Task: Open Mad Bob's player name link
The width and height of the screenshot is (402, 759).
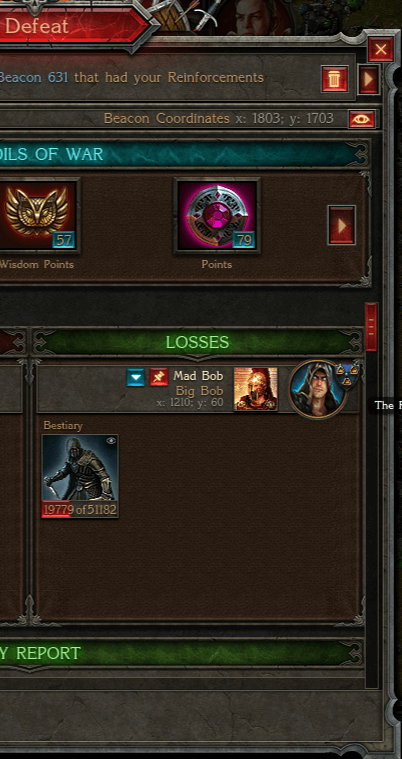Action: pyautogui.click(x=198, y=376)
